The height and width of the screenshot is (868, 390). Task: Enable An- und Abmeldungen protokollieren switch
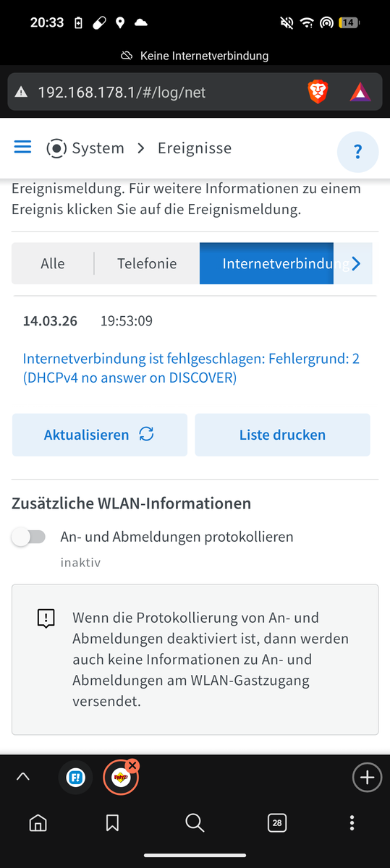pyautogui.click(x=29, y=537)
